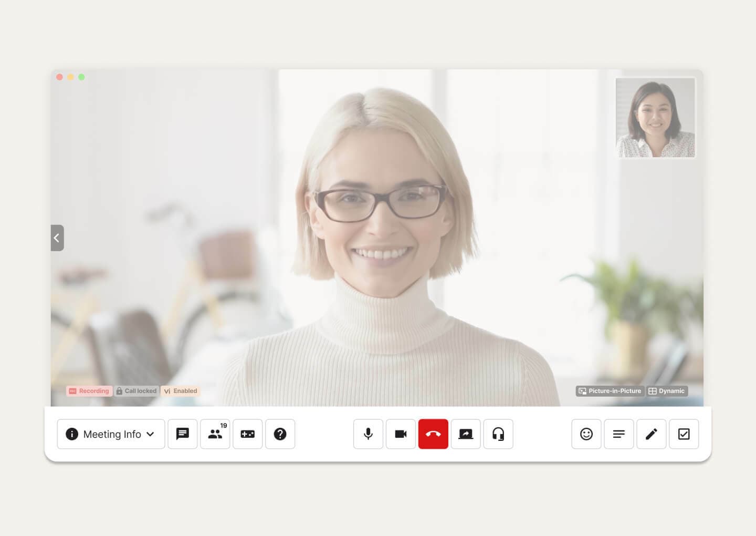
Task: Expand the left side panel arrow
Action: pyautogui.click(x=57, y=238)
